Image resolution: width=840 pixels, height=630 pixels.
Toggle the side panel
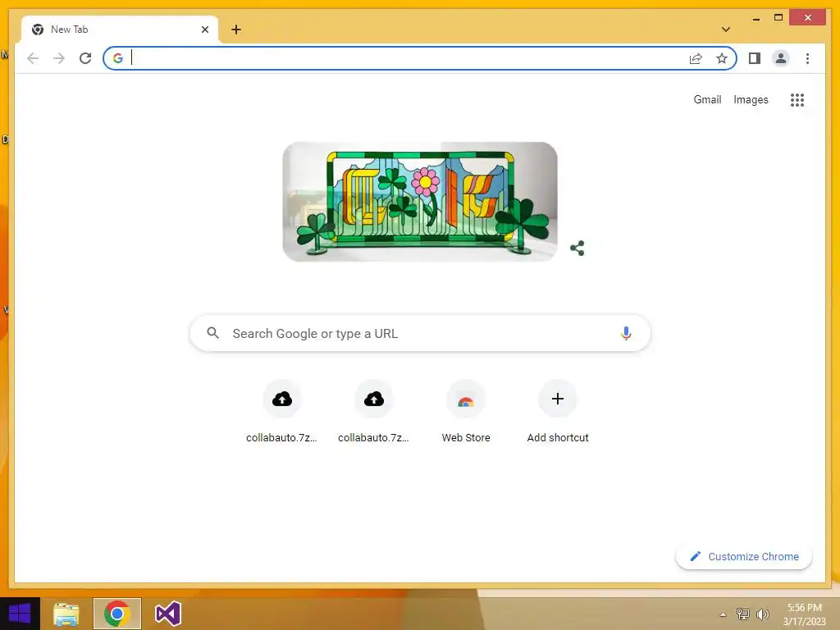(x=755, y=58)
